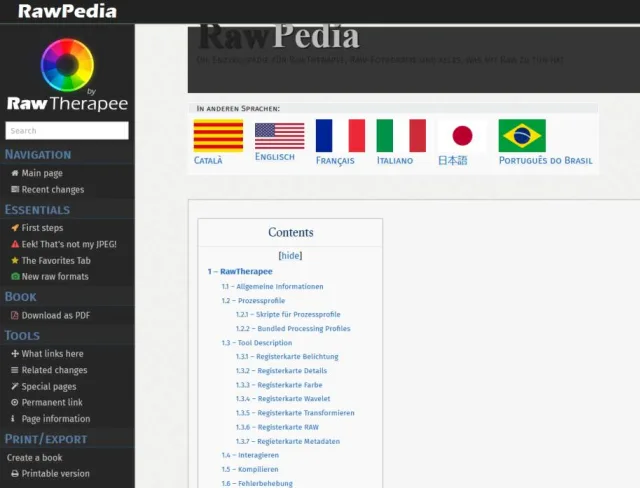Click the info icon beside Page information

click(x=13, y=419)
